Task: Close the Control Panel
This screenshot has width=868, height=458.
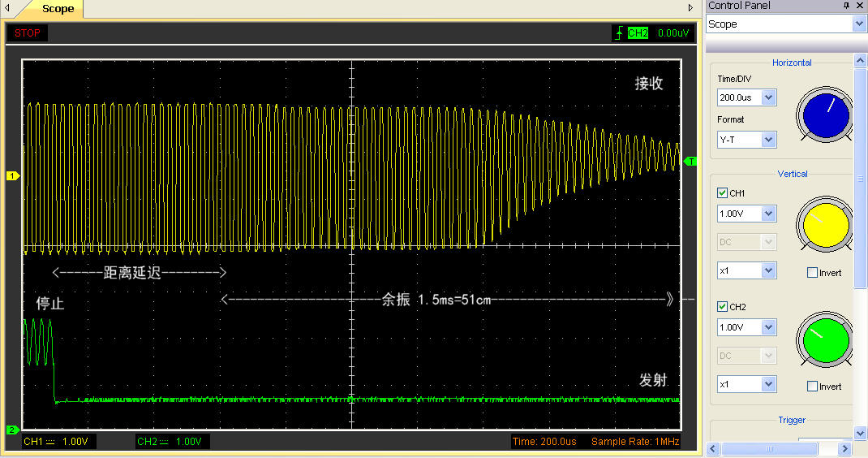Action: pyautogui.click(x=860, y=6)
